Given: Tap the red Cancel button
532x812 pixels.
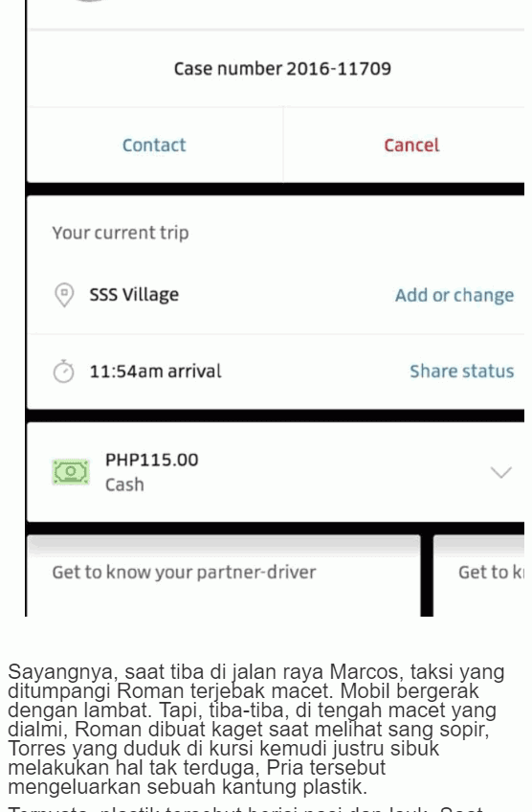Looking at the screenshot, I should pos(411,145).
